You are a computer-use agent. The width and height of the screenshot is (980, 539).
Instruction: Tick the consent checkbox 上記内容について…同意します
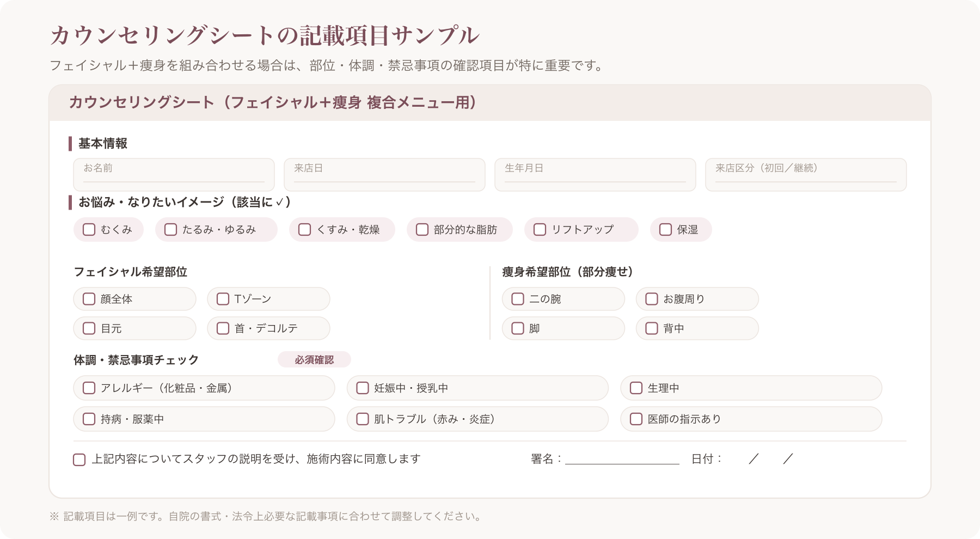point(79,460)
